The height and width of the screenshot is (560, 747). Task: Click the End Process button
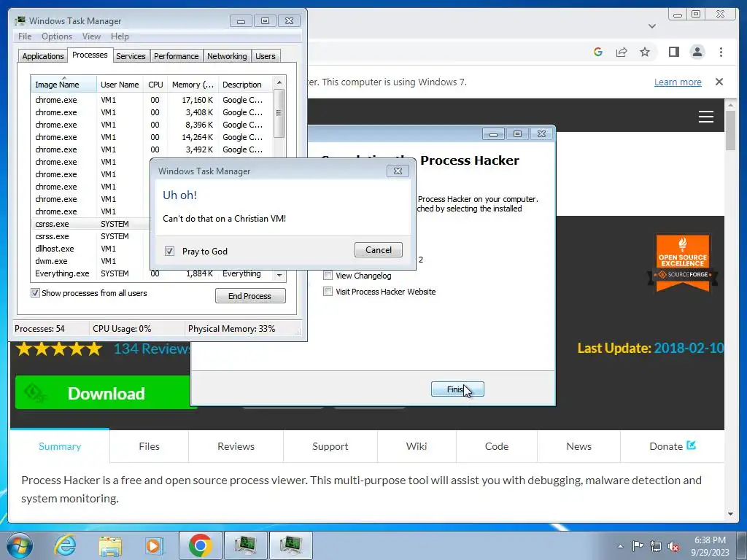click(x=250, y=296)
